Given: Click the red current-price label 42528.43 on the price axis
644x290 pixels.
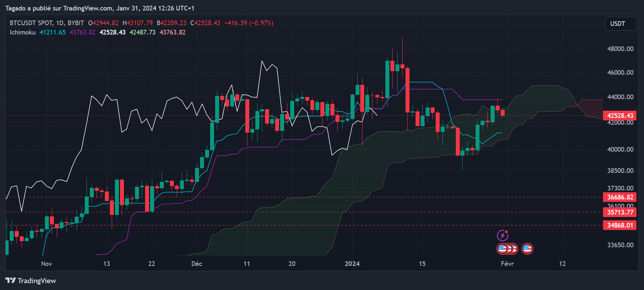Looking at the screenshot, I should coord(620,115).
